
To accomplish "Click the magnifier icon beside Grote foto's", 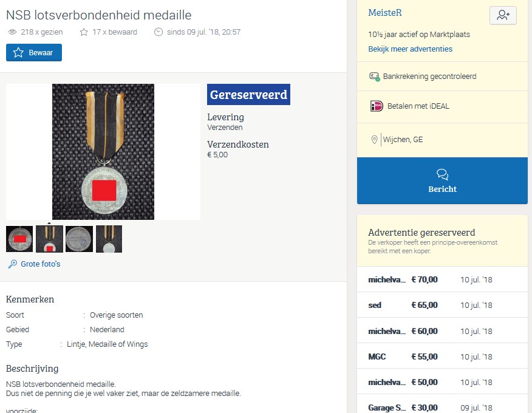I will [x=13, y=264].
